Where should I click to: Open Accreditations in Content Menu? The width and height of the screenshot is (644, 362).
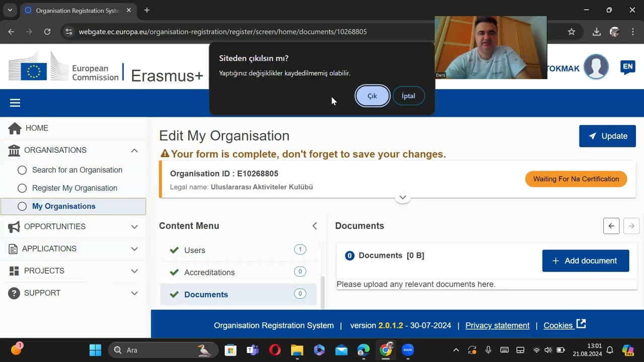(x=238, y=273)
